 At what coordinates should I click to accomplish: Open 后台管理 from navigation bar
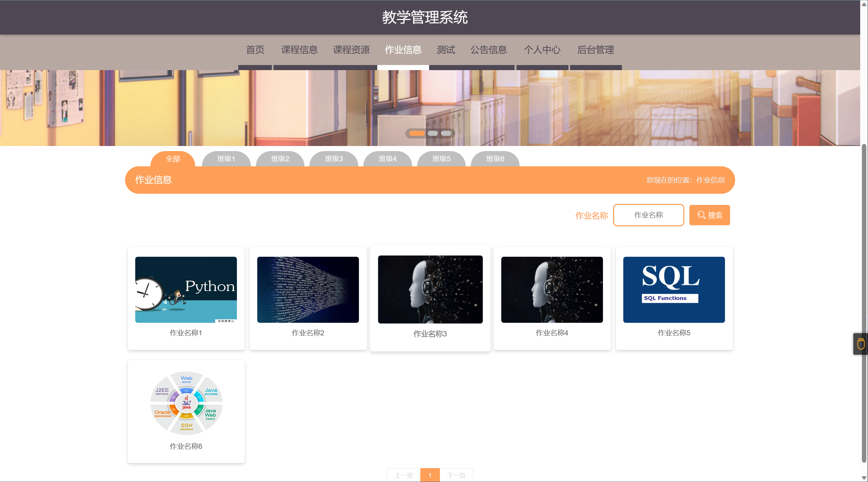tap(596, 50)
